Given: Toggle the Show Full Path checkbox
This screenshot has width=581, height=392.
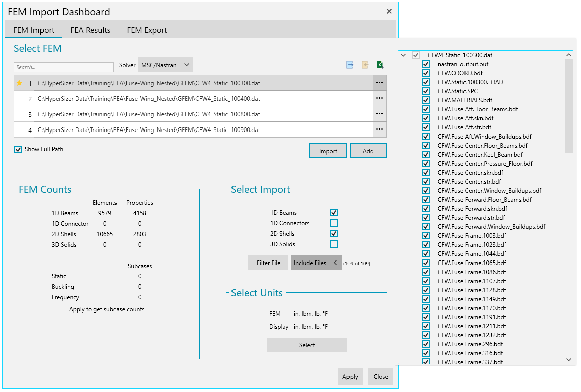Looking at the screenshot, I should pyautogui.click(x=18, y=149).
